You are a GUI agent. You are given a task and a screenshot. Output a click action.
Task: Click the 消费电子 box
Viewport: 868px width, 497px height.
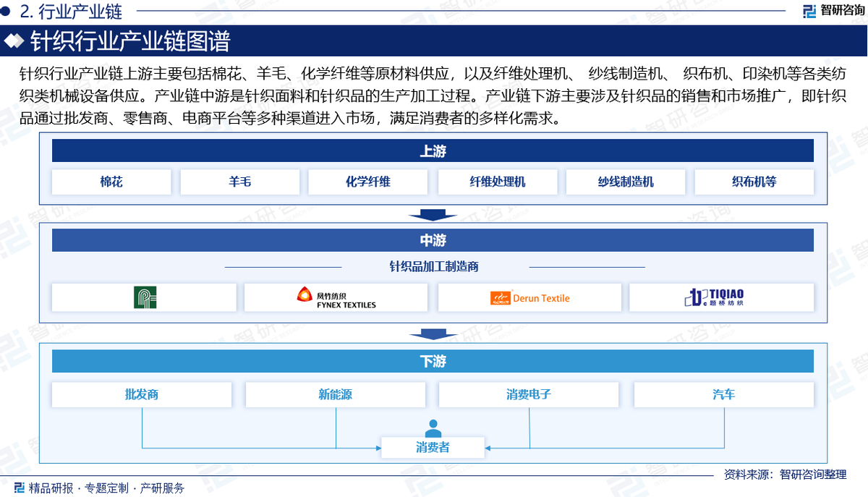[529, 394]
